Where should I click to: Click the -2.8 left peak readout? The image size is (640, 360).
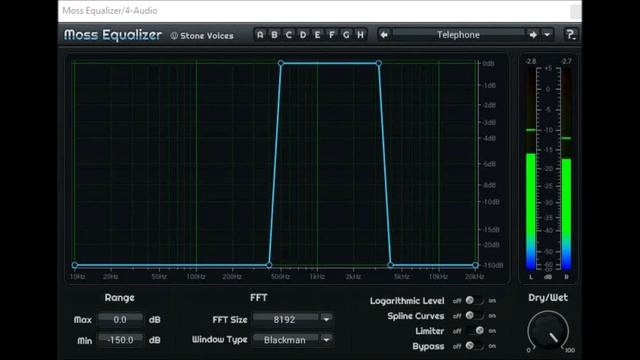tap(531, 62)
